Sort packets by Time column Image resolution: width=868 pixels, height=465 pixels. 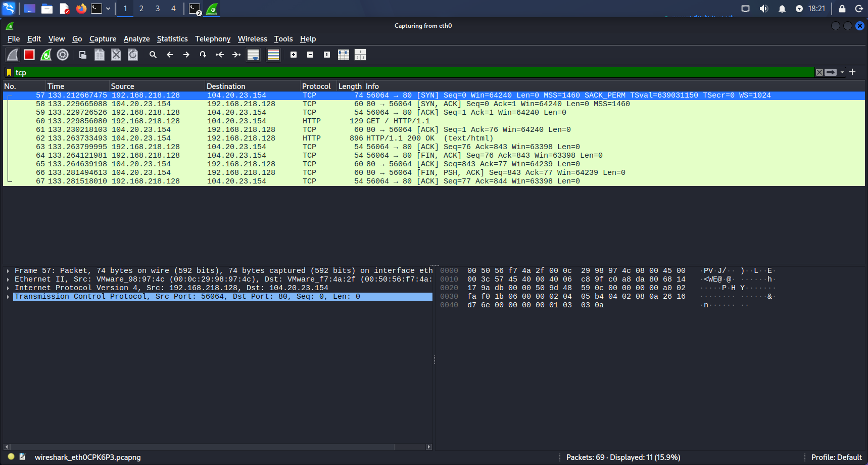[77, 86]
